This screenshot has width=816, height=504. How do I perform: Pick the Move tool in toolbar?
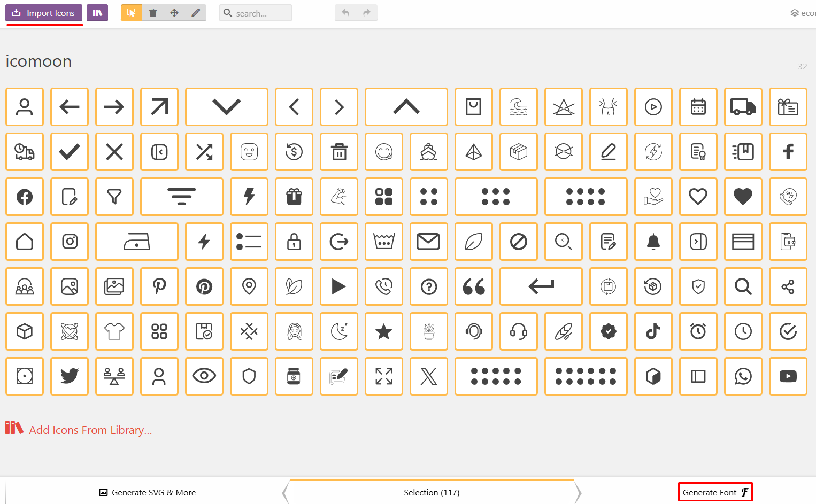(x=174, y=13)
